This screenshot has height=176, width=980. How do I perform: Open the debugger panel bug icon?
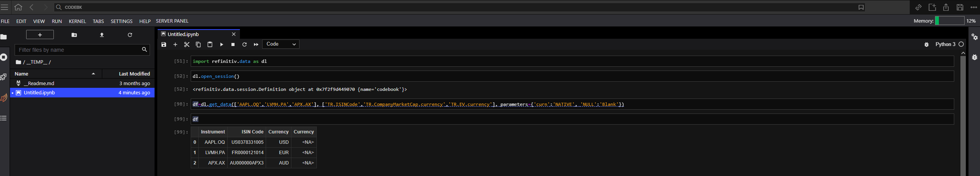pyautogui.click(x=975, y=57)
